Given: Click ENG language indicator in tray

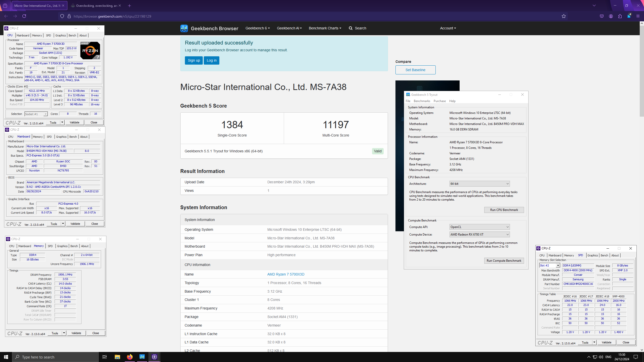Looking at the screenshot, I should coord(608,357).
